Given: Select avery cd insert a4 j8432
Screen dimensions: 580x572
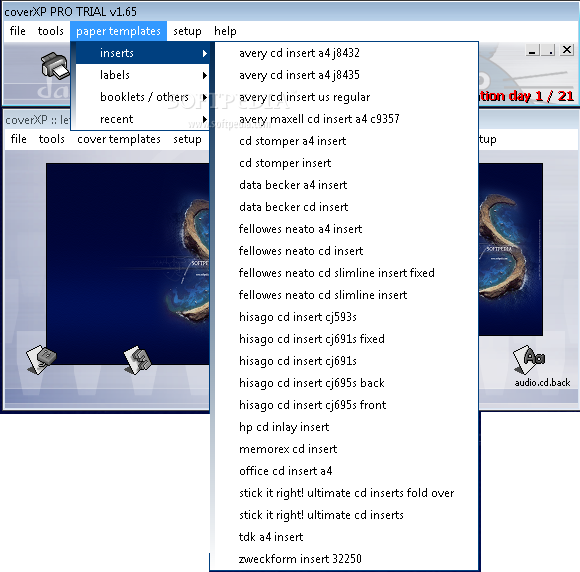Looking at the screenshot, I should pos(346,53).
